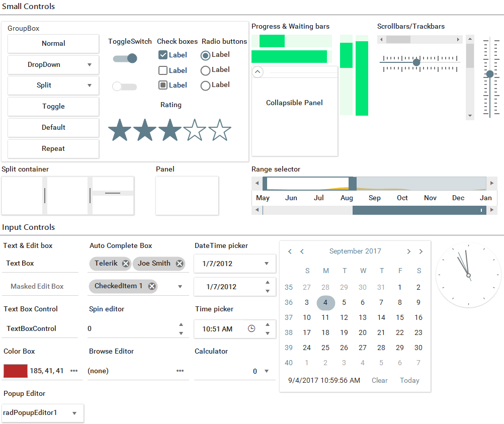This screenshot has height=424, width=504.
Task: Expand the DateTime picker dropdown
Action: 267,264
